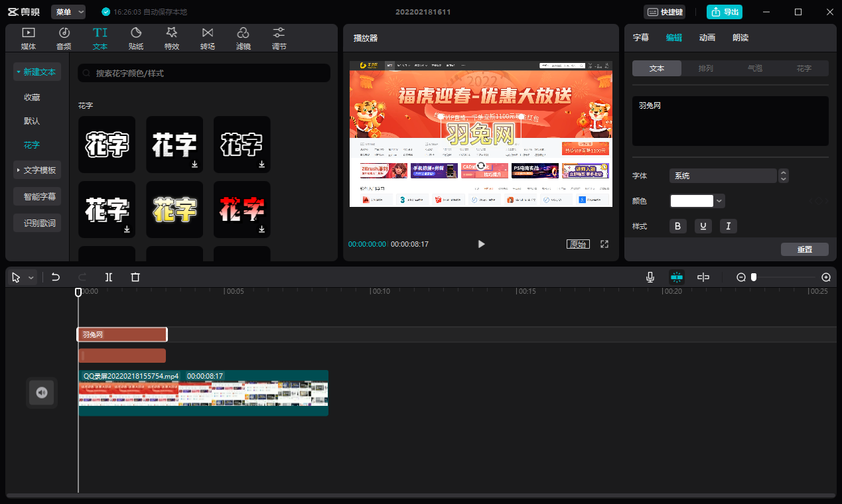Toggle bold text style
Screen dimensions: 842x504
(677, 226)
